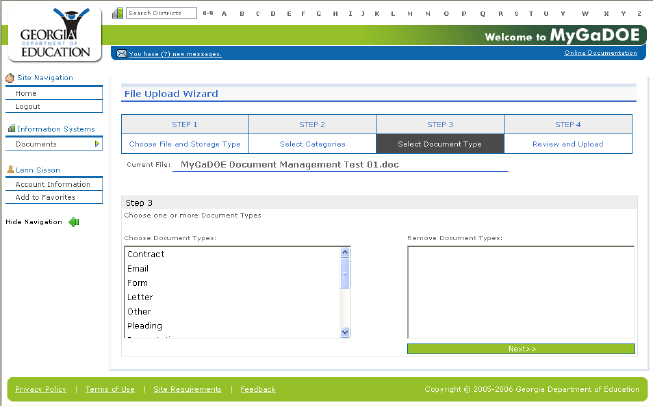Go to Select Categories step
653x407 pixels.
pyautogui.click(x=312, y=144)
